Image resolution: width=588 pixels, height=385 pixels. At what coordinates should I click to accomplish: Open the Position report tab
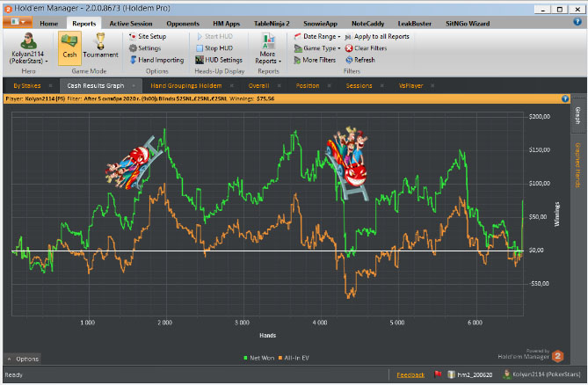(308, 86)
